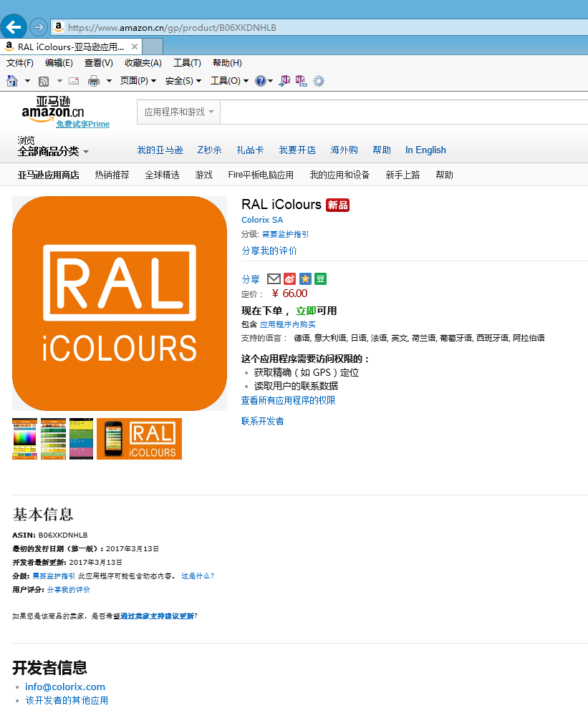Open the Home icon dropdown arrow
This screenshot has width=588, height=708.
[x=27, y=81]
